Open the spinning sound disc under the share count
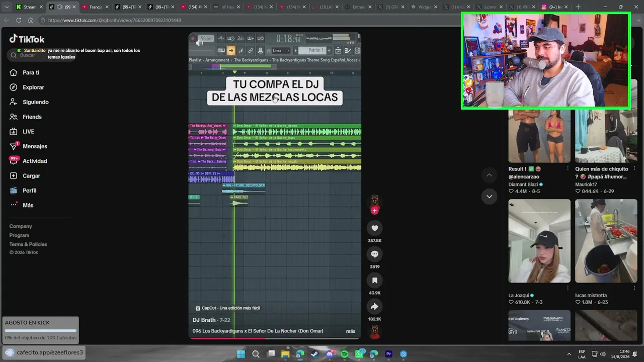Screen dimensions: 644x362 [x=374, y=332]
